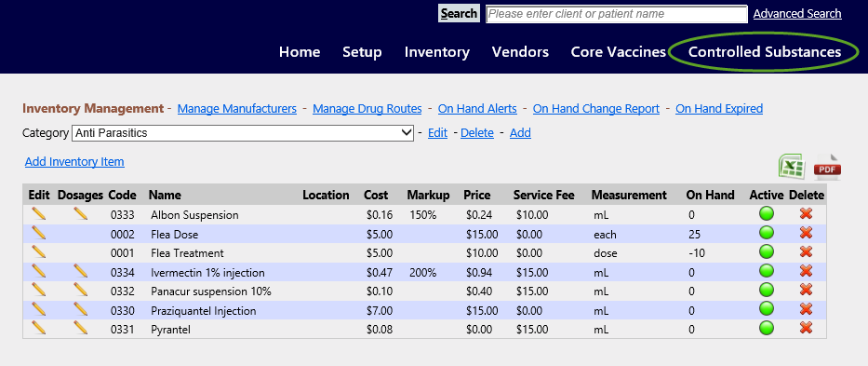Go to Home menu
868x366 pixels.
pyautogui.click(x=300, y=52)
